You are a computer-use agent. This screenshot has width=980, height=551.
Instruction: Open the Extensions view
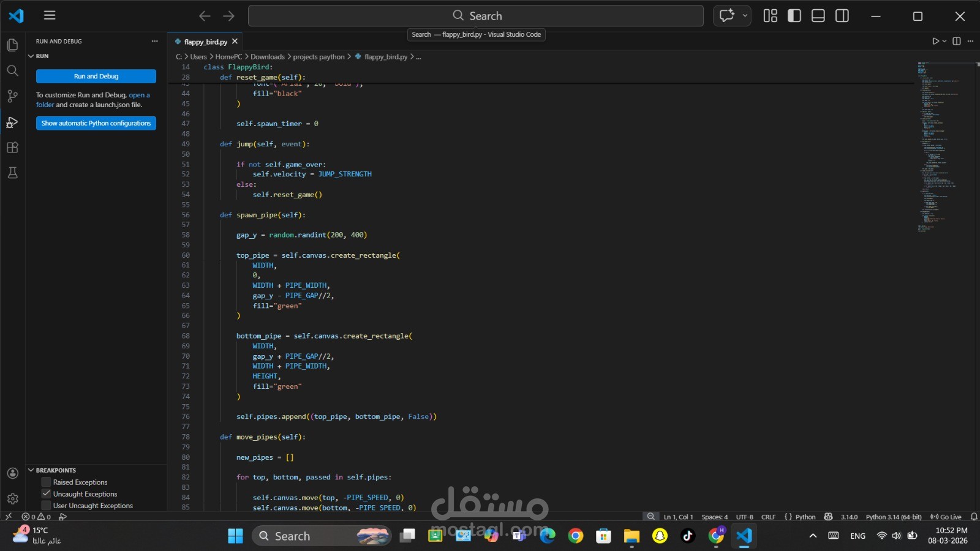coord(12,148)
